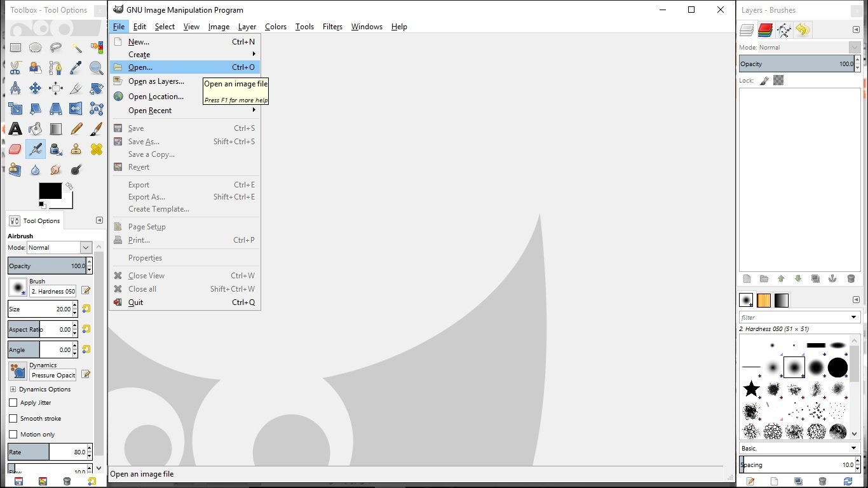
Task: Expand the Open Recent submenu
Action: (184, 111)
